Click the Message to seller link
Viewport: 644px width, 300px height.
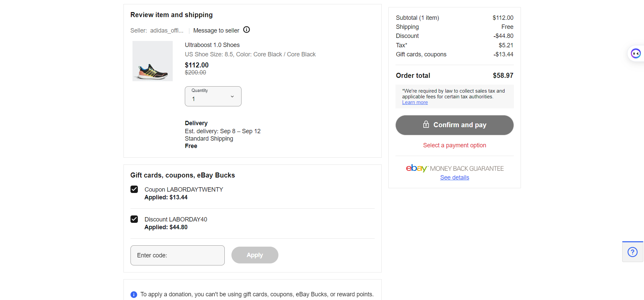[x=216, y=31]
